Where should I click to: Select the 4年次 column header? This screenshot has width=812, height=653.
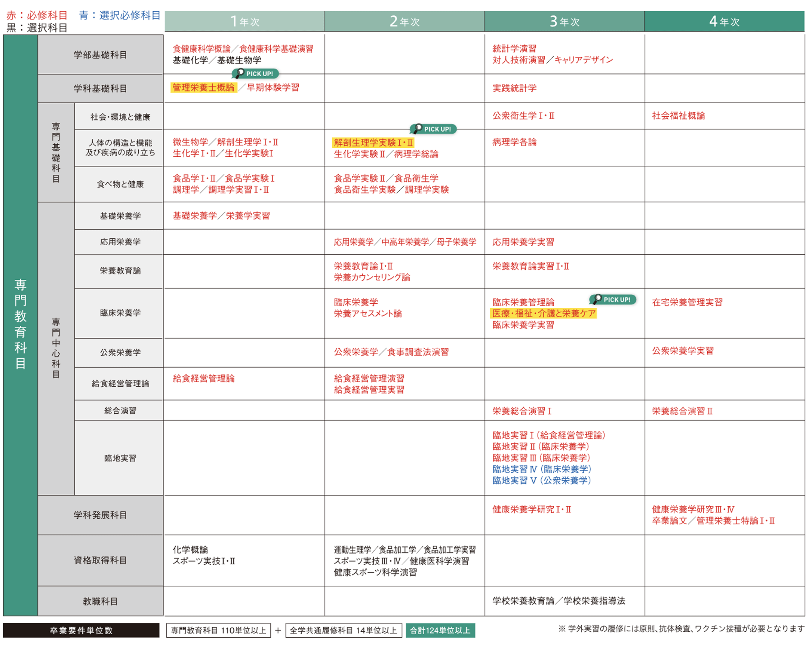(724, 21)
